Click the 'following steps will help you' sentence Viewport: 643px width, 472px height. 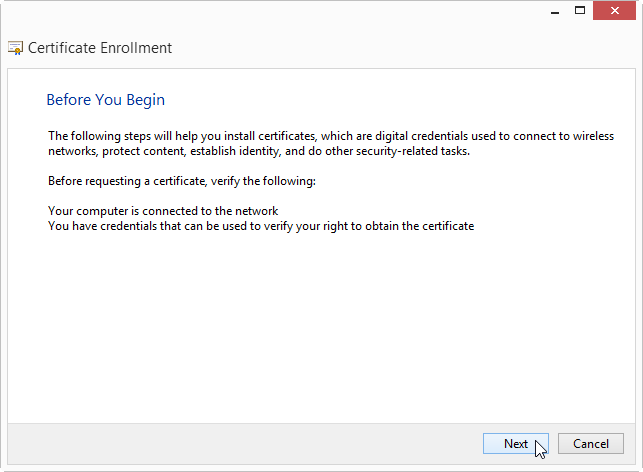point(331,136)
